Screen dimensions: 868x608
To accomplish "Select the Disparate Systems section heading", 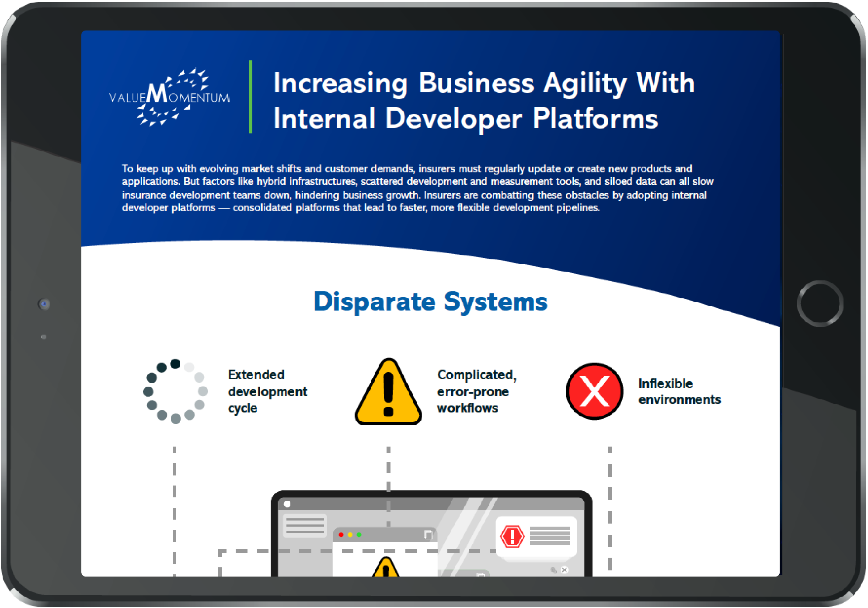I will coord(431,302).
